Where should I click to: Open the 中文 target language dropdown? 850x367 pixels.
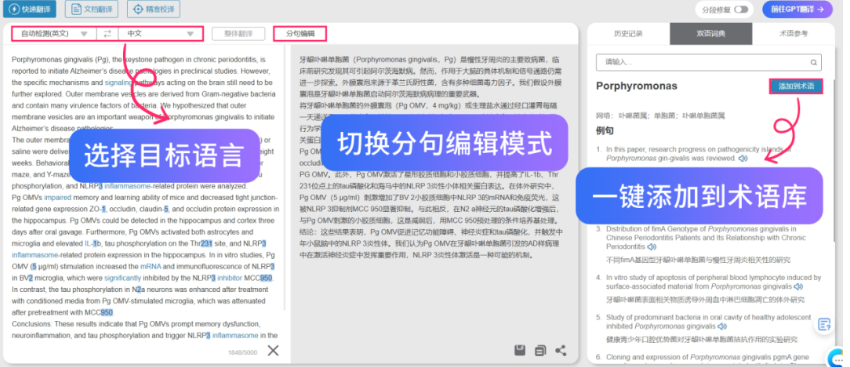pos(160,34)
